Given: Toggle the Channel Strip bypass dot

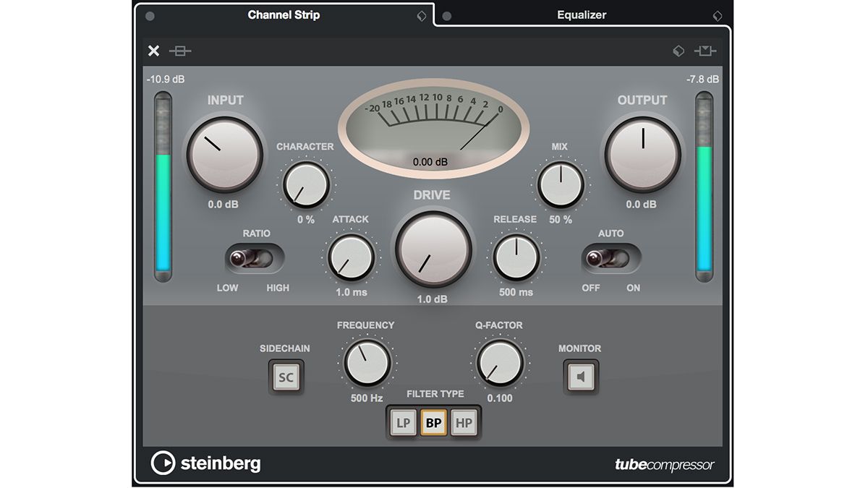Looking at the screenshot, I should coord(150,16).
